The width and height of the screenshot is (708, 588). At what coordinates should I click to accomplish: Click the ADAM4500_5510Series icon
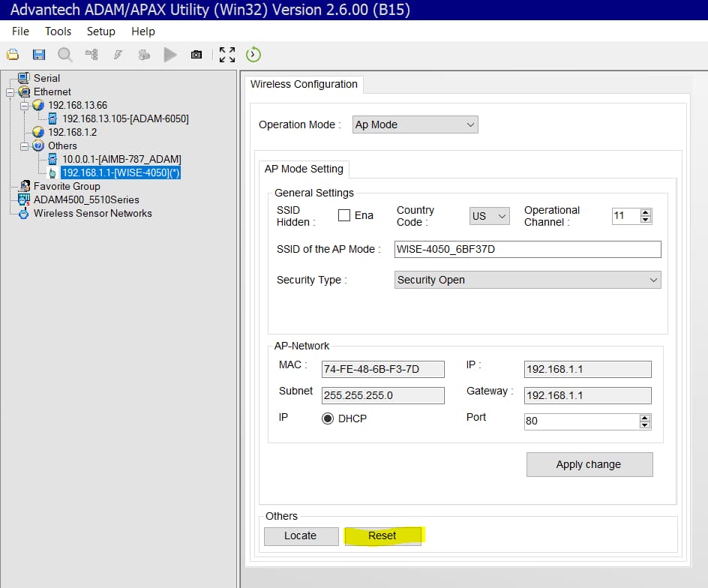tap(24, 199)
